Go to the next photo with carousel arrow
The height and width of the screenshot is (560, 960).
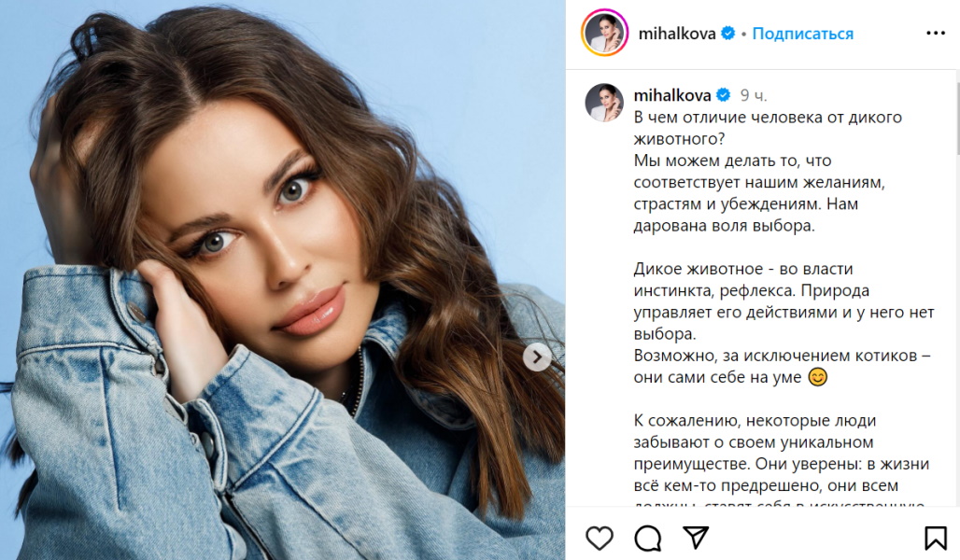pos(537,357)
